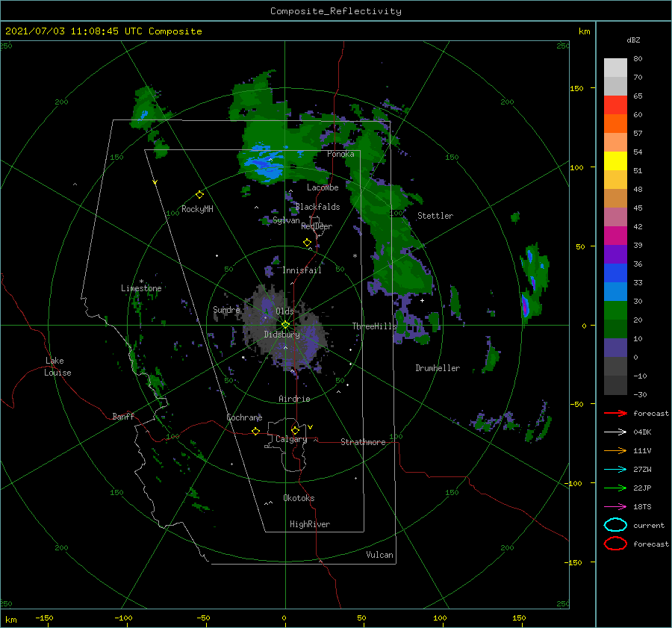This screenshot has height=628, width=672.
Task: Click the Innisfail city label
Action: click(x=302, y=270)
